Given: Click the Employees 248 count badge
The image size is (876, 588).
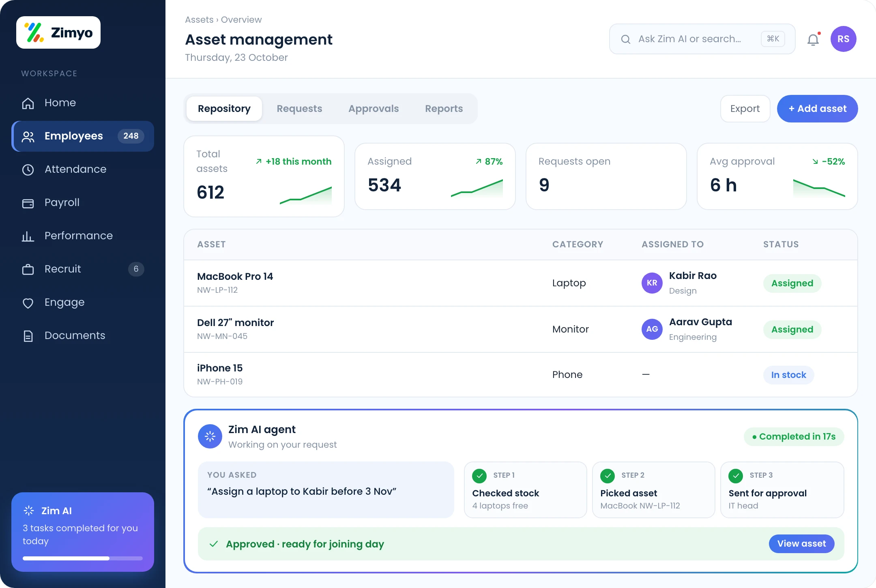Looking at the screenshot, I should click(131, 136).
